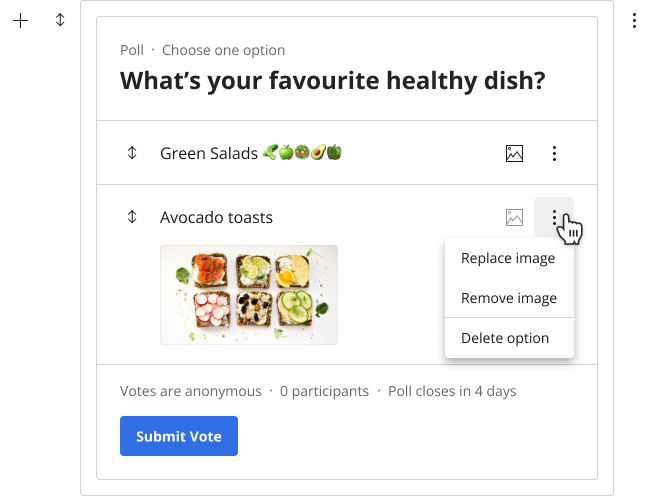Open Green Salads option menu
The width and height of the screenshot is (654, 496).
[554, 154]
